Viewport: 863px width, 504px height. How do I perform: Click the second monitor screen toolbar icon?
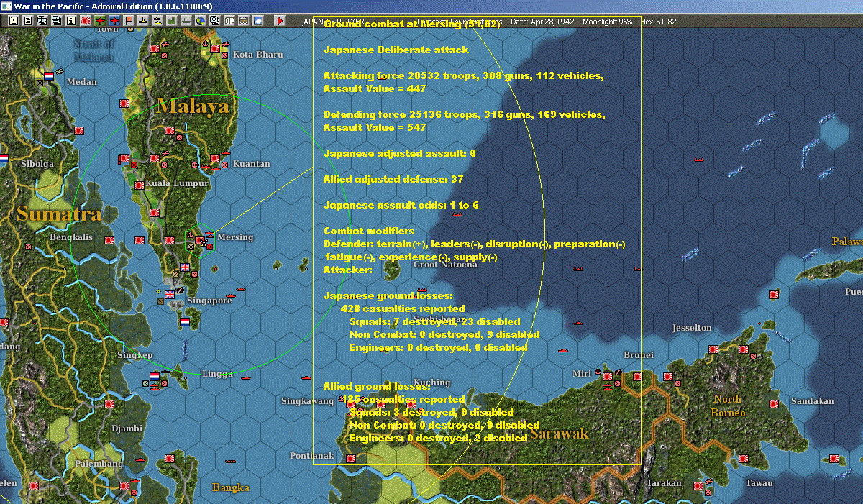57,21
